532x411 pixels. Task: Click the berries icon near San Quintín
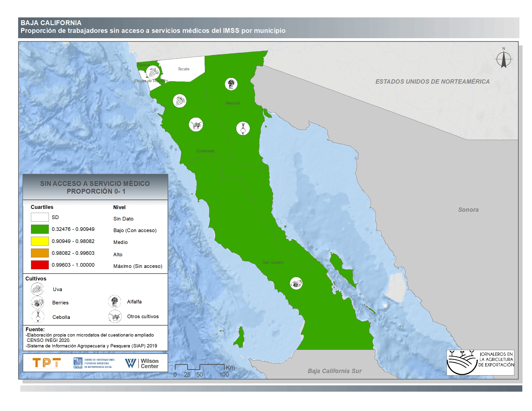pos(296,283)
